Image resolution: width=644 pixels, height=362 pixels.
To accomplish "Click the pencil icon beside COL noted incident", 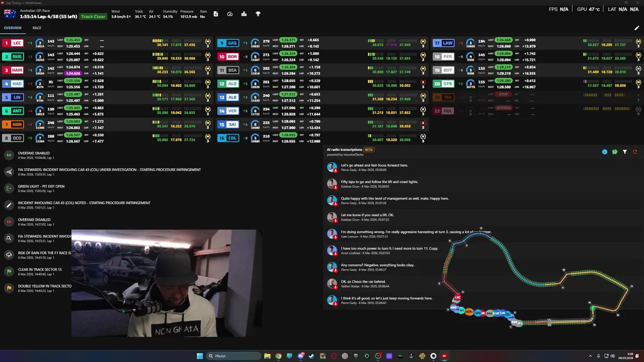I will tap(9, 205).
